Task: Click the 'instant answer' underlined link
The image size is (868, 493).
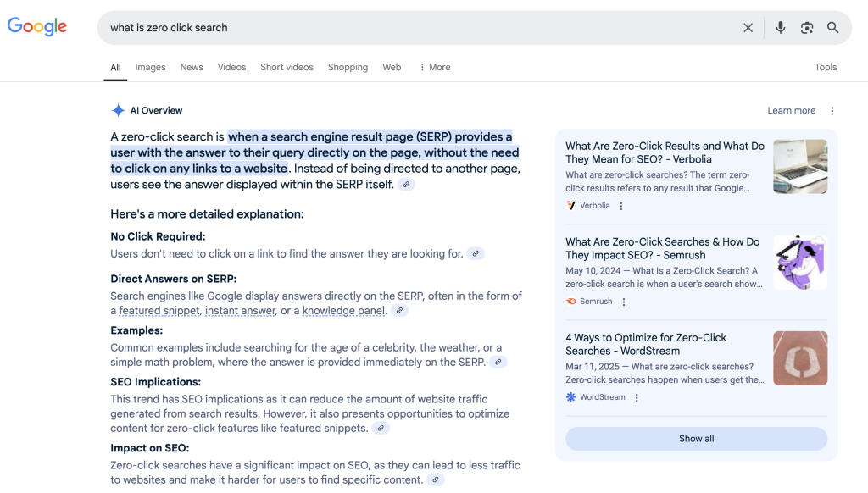Action: pos(240,310)
